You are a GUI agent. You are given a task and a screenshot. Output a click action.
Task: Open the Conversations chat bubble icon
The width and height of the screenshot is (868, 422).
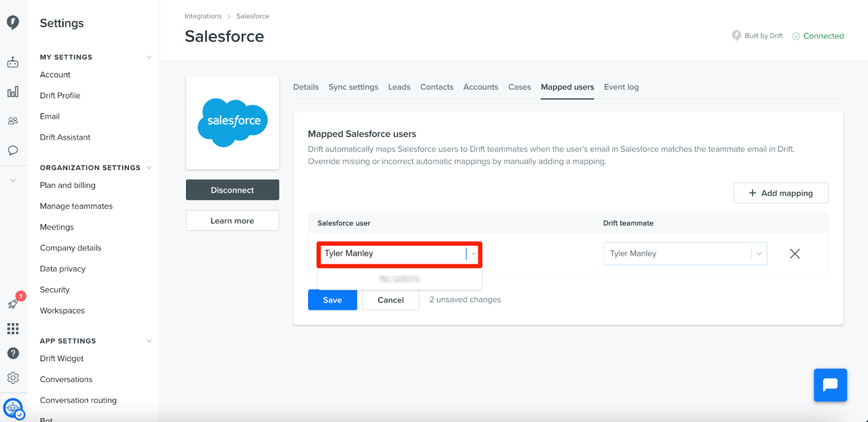pos(13,150)
